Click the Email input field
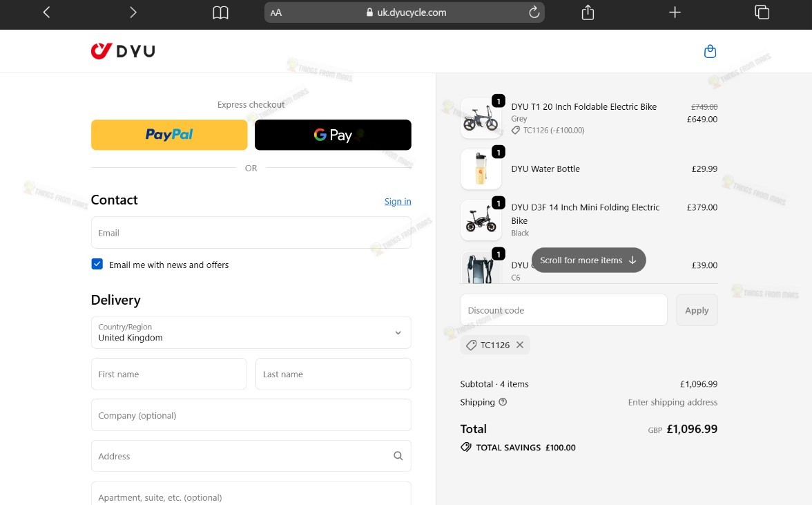 [x=251, y=233]
